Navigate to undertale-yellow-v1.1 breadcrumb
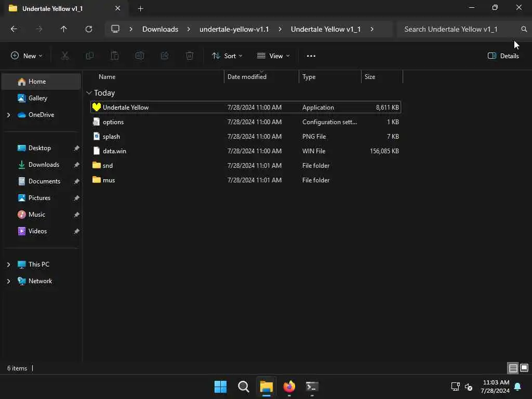Screen dimensions: 532x399 click(234, 29)
